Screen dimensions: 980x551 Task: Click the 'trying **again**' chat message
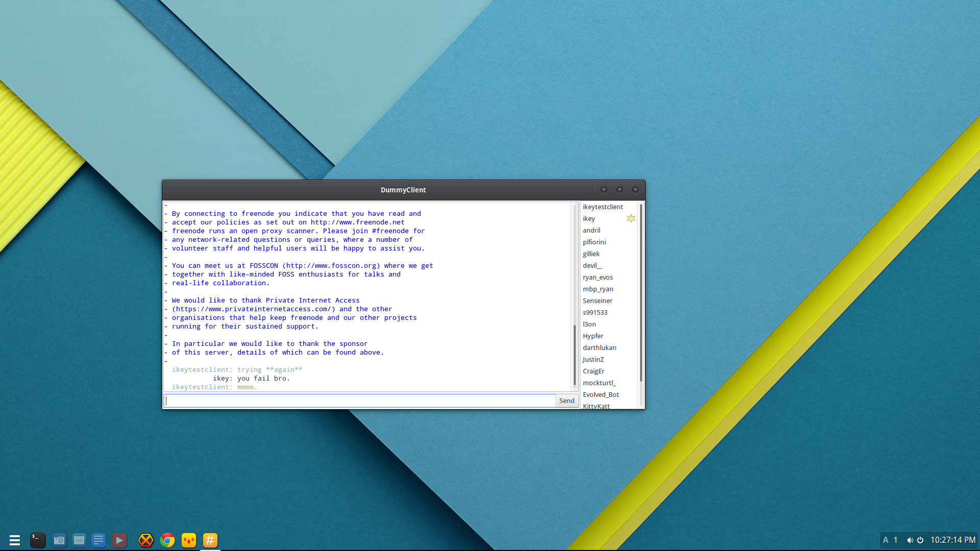(x=269, y=370)
